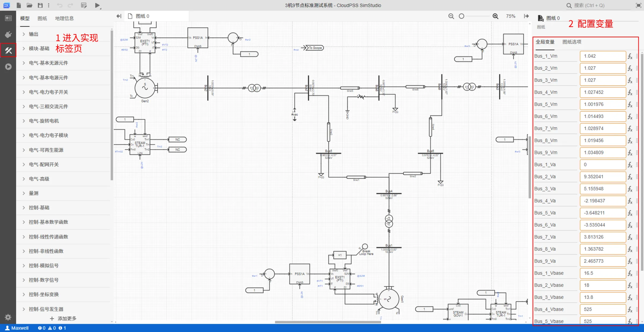Image resolution: width=644 pixels, height=332 pixels.
Task: Open the summary tab in left sidebar
Action: click(x=8, y=18)
